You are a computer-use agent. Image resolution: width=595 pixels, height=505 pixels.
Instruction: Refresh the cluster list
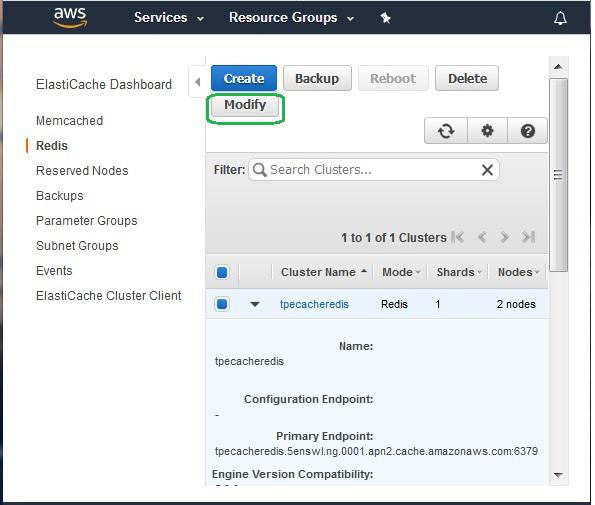[446, 131]
